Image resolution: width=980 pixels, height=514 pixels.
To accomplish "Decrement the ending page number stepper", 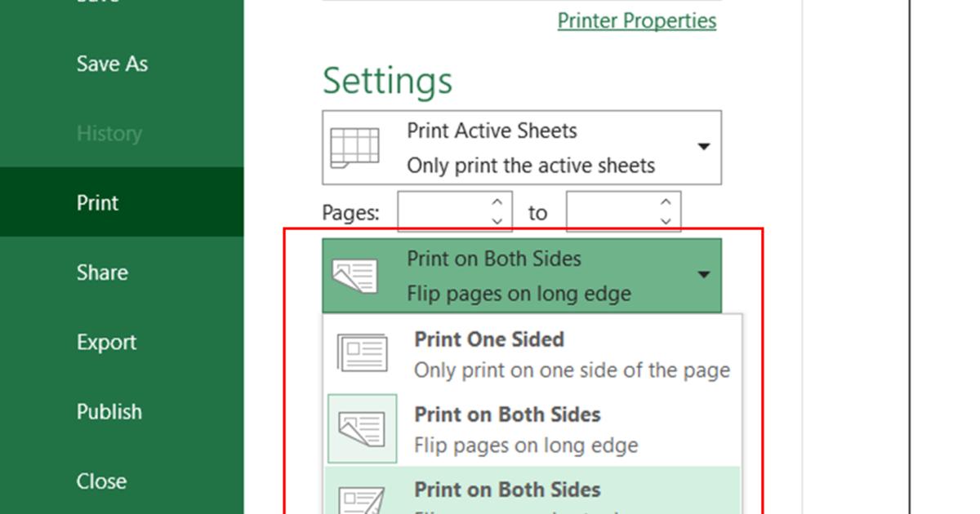I will [666, 219].
